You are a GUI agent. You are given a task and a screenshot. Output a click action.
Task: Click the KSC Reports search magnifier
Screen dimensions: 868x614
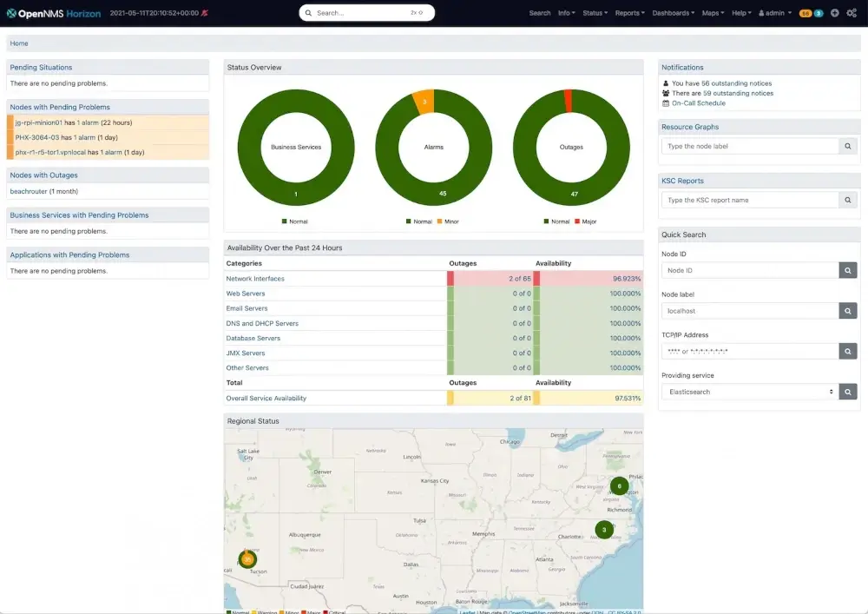tap(848, 199)
